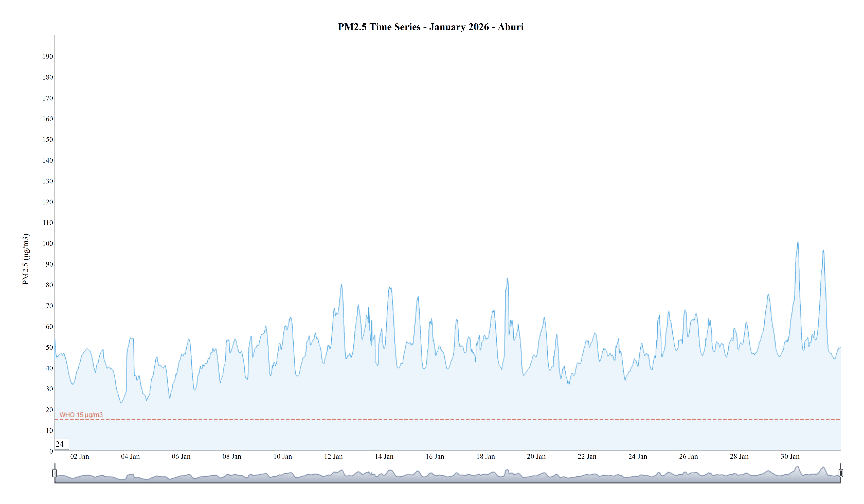Click the '26 Jan' x-axis label
Image resolution: width=864 pixels, height=504 pixels.
688,456
